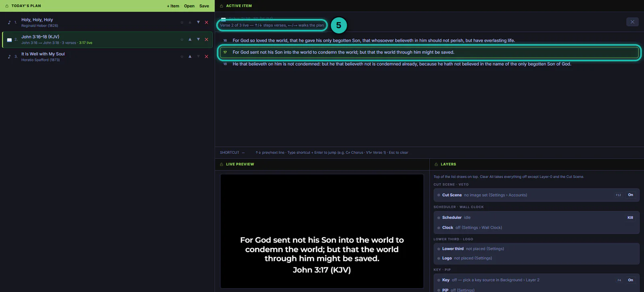The image size is (644, 292).
Task: Click the music note for It Is Well
Action: [9, 57]
